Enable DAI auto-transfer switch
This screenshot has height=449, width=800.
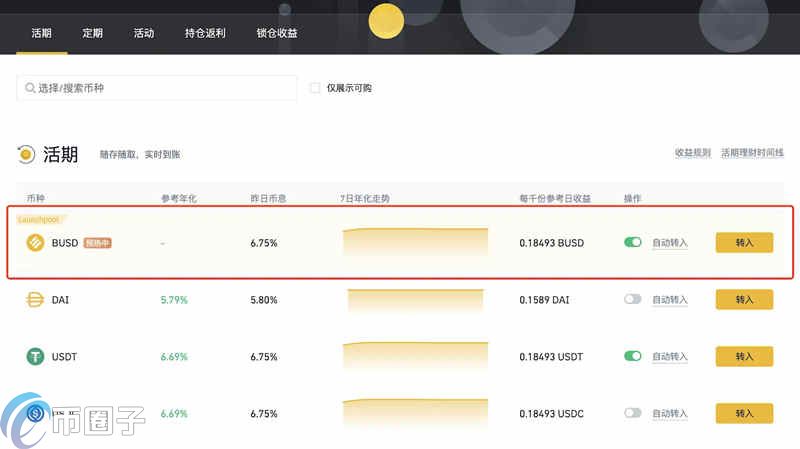(633, 299)
